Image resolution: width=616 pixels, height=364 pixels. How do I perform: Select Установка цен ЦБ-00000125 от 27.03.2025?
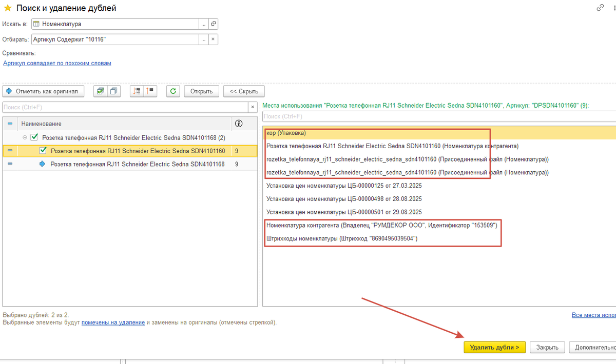click(439, 186)
